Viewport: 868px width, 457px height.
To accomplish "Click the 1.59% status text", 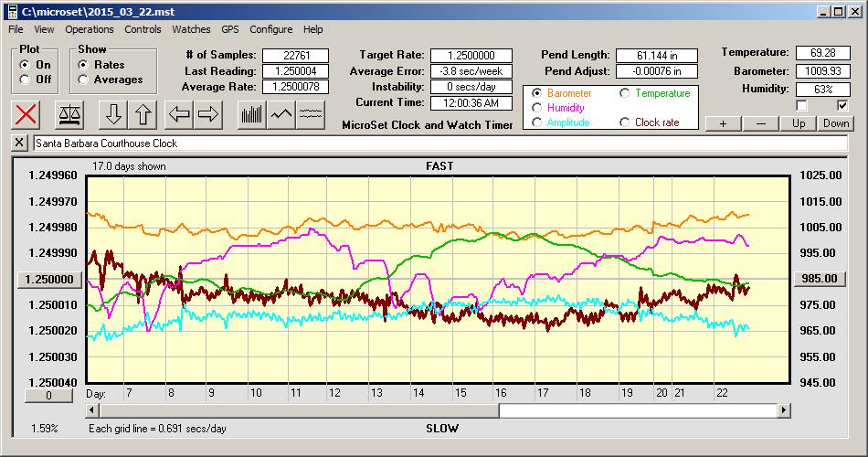I will (x=44, y=428).
